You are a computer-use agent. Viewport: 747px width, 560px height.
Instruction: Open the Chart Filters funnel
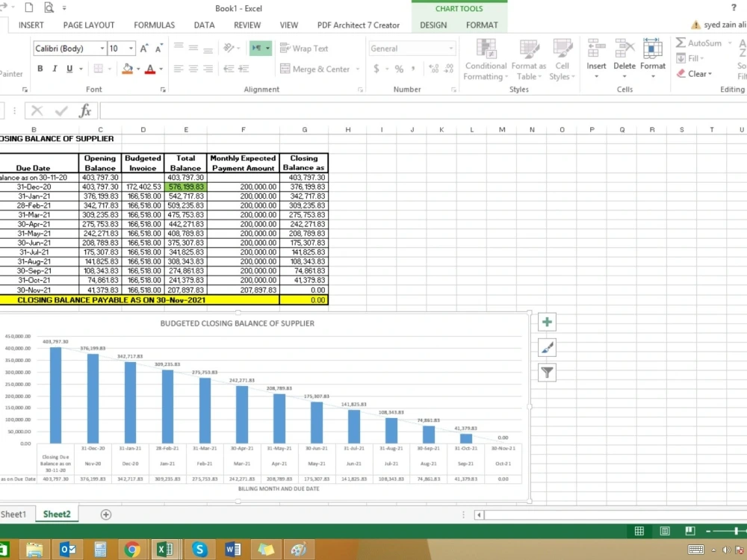point(546,373)
